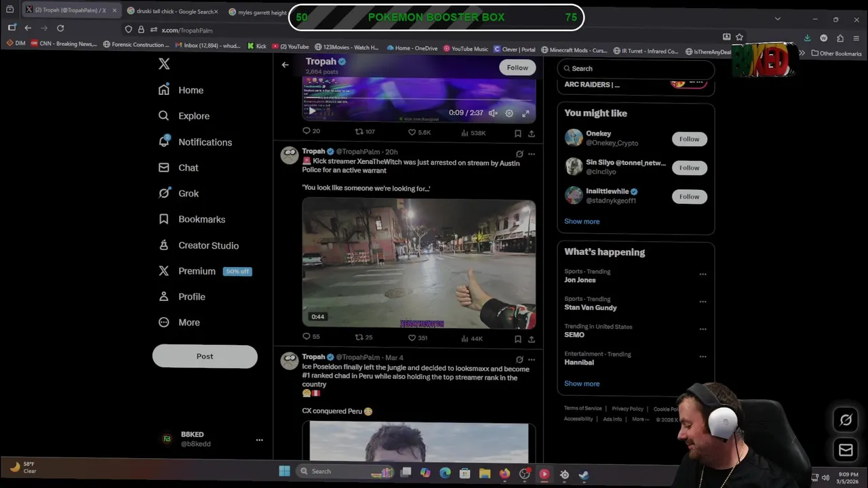The image size is (868, 488).
Task: Open Explore in the sidebar
Action: (x=184, y=116)
